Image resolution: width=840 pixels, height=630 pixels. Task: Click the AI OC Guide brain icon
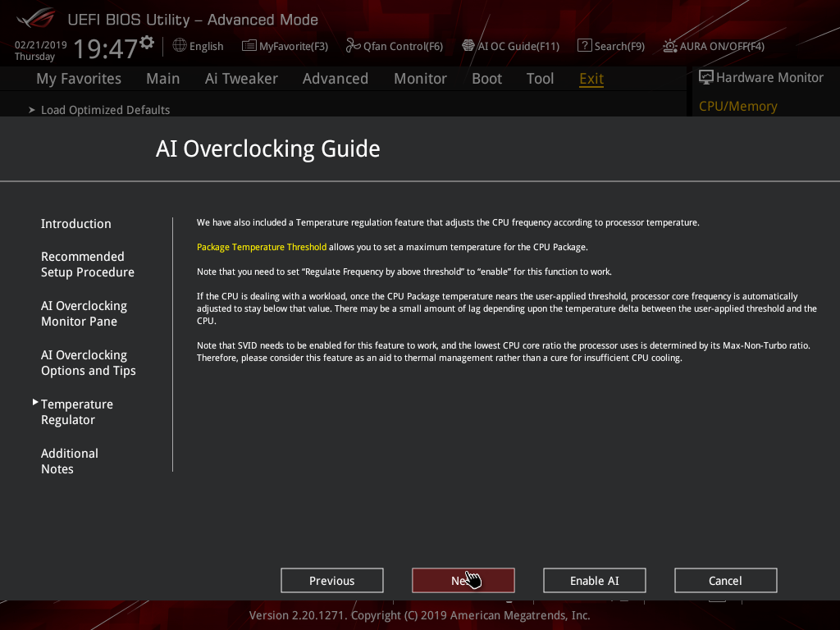tap(468, 46)
